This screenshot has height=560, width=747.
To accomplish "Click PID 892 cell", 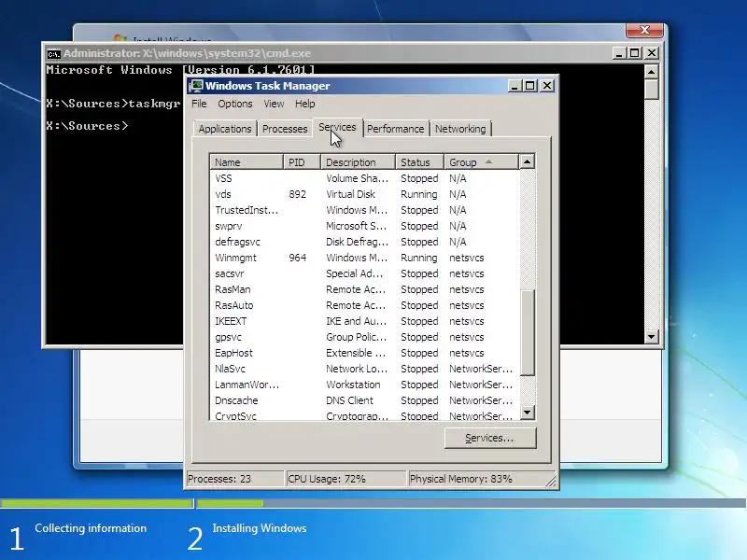I will [x=297, y=194].
